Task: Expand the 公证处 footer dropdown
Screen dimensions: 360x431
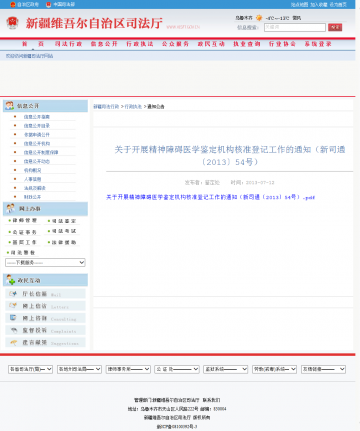Action: [x=177, y=369]
